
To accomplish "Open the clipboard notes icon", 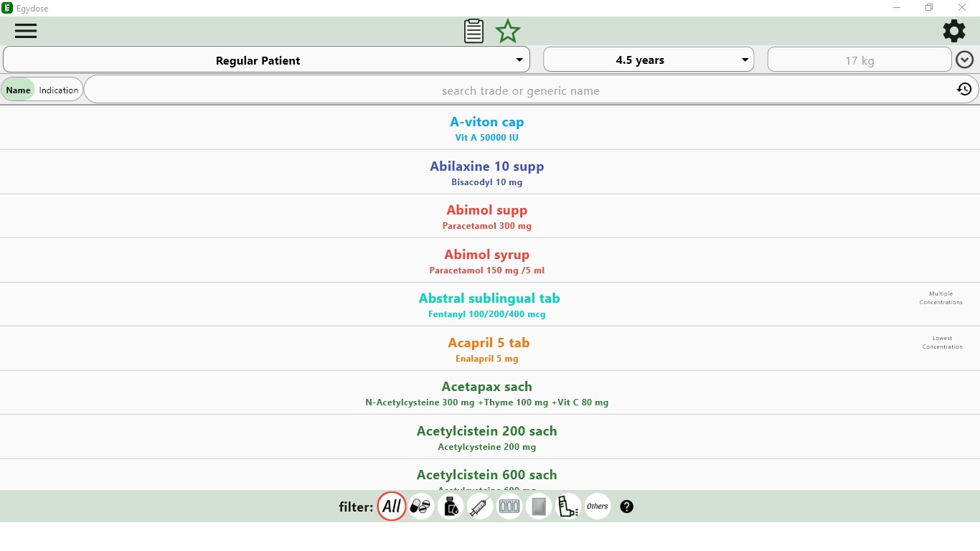I will 473,31.
